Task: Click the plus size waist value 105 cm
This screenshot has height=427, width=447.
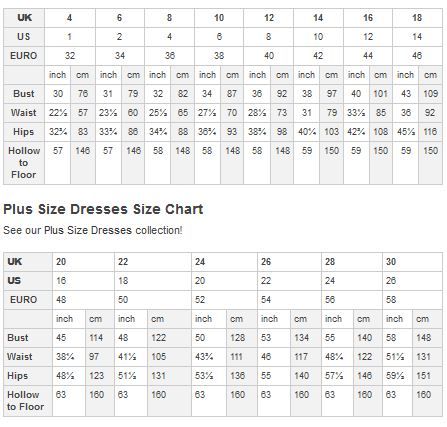Action: [x=169, y=357]
